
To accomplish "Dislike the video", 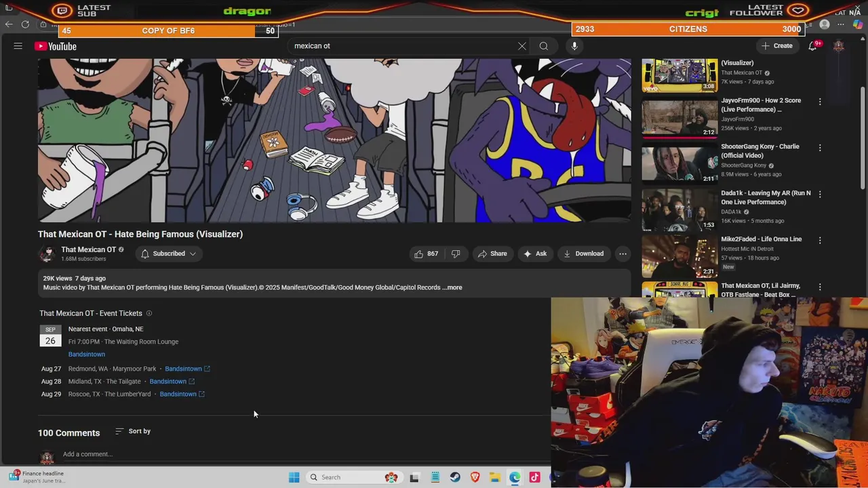I will [x=456, y=253].
